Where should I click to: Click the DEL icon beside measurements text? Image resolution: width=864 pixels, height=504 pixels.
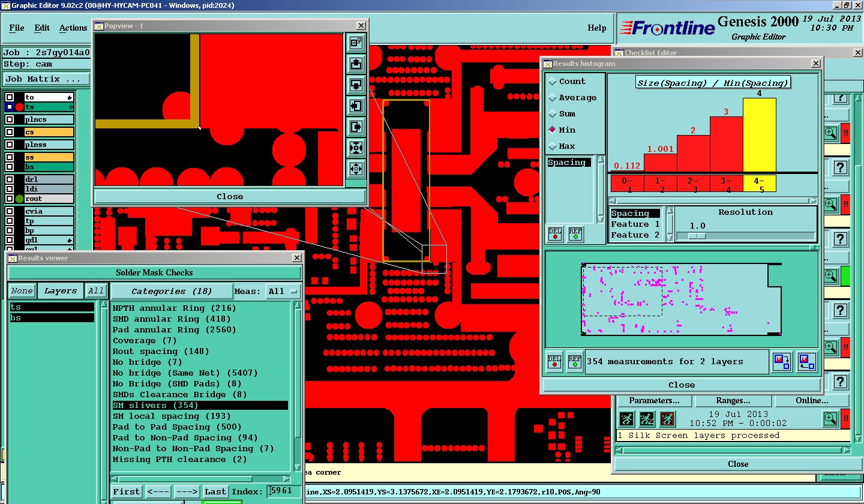(x=554, y=362)
